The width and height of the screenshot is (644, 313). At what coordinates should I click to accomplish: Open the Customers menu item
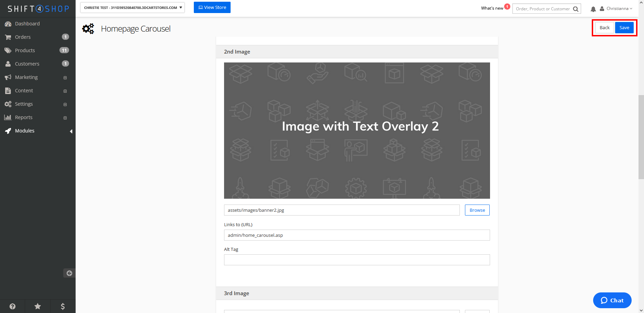38,64
